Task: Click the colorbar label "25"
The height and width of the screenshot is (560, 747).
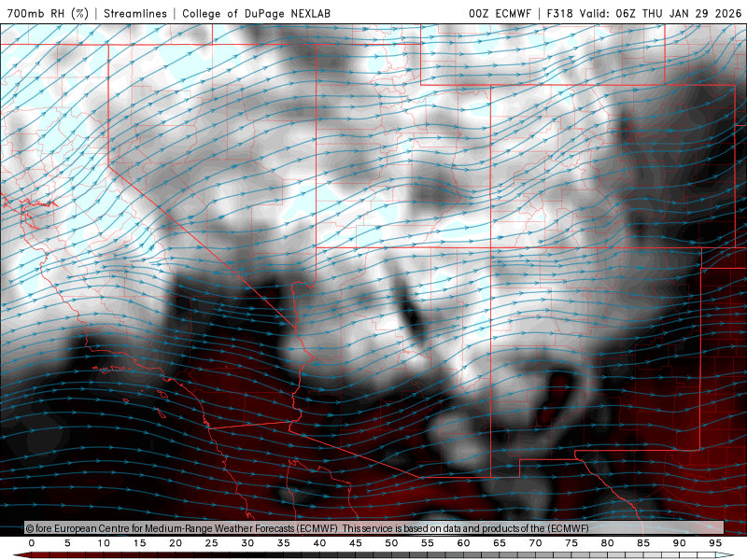Action: (x=212, y=543)
